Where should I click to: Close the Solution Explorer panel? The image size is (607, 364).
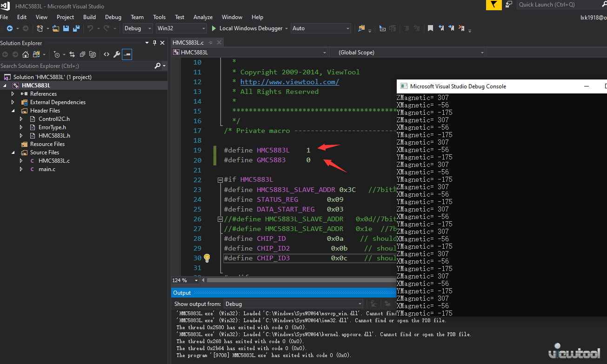[x=162, y=43]
